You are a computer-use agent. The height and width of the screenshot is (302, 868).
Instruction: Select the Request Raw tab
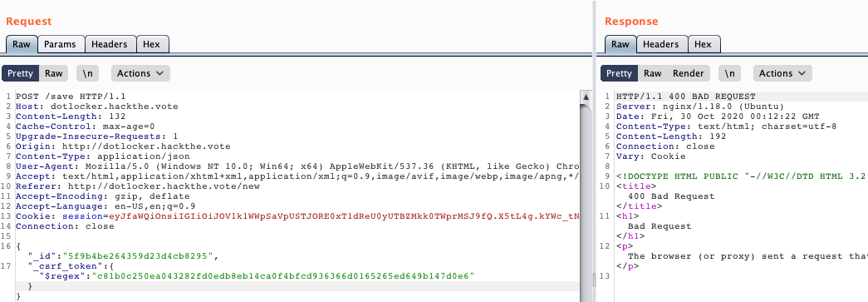click(22, 44)
